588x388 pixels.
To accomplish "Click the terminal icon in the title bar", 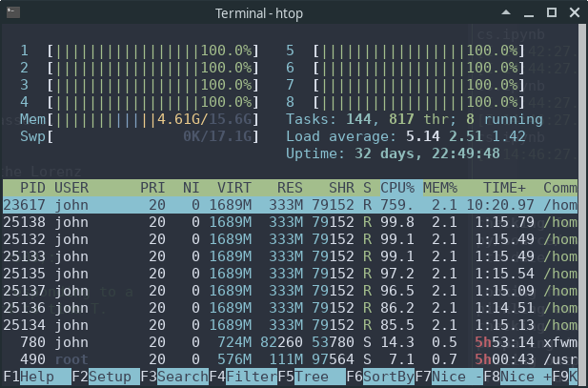I will 13,12.
